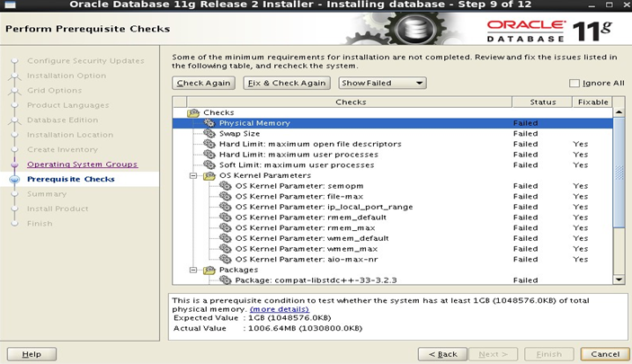Maximize the installer window
Screen dimensions: 632x364
tap(610, 4)
